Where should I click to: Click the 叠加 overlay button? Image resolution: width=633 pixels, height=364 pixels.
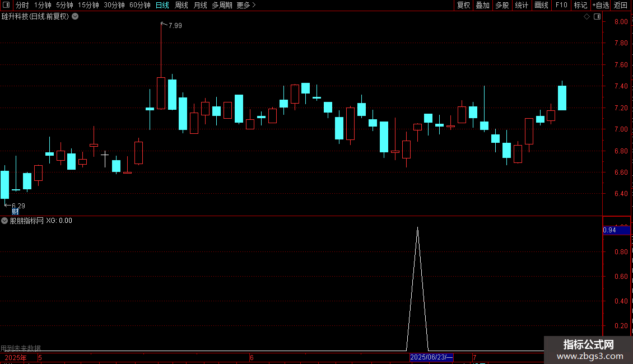[482, 5]
